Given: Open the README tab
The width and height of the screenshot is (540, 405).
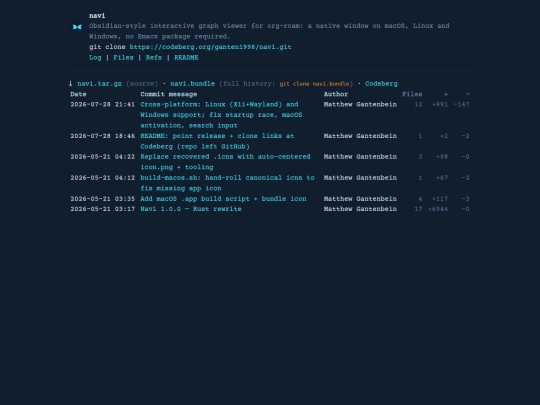Looking at the screenshot, I should pos(186,58).
